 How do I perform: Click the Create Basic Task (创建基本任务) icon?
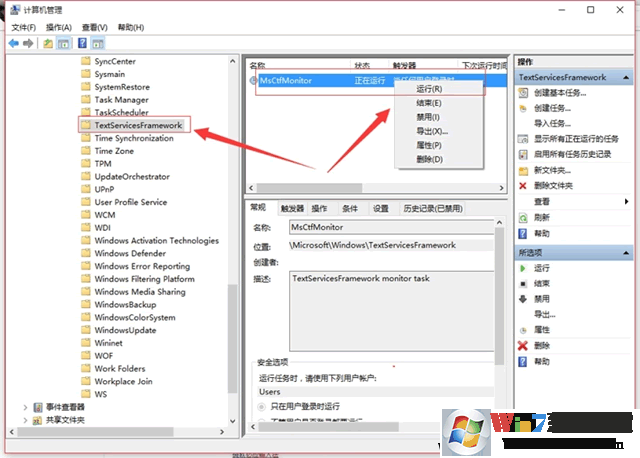523,93
